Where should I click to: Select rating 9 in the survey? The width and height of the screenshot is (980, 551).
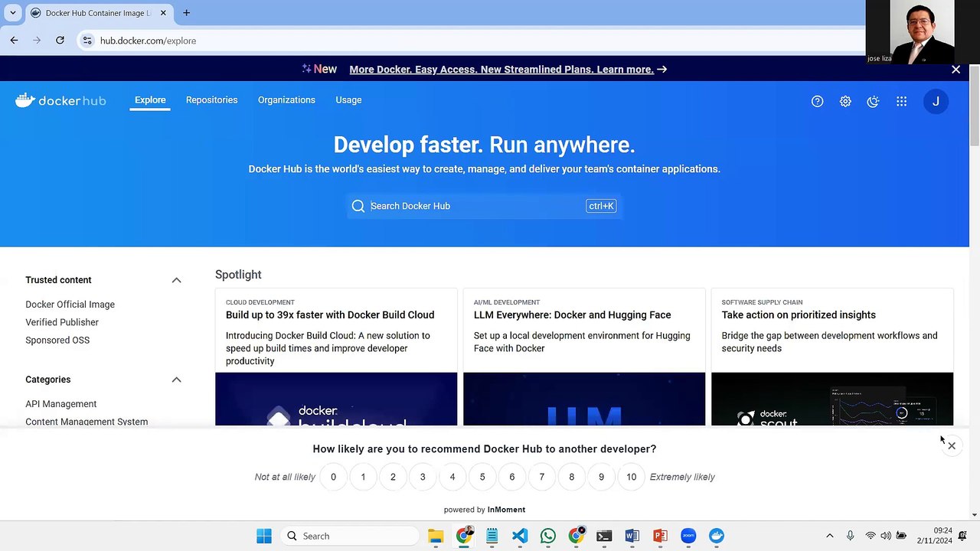[601, 477]
